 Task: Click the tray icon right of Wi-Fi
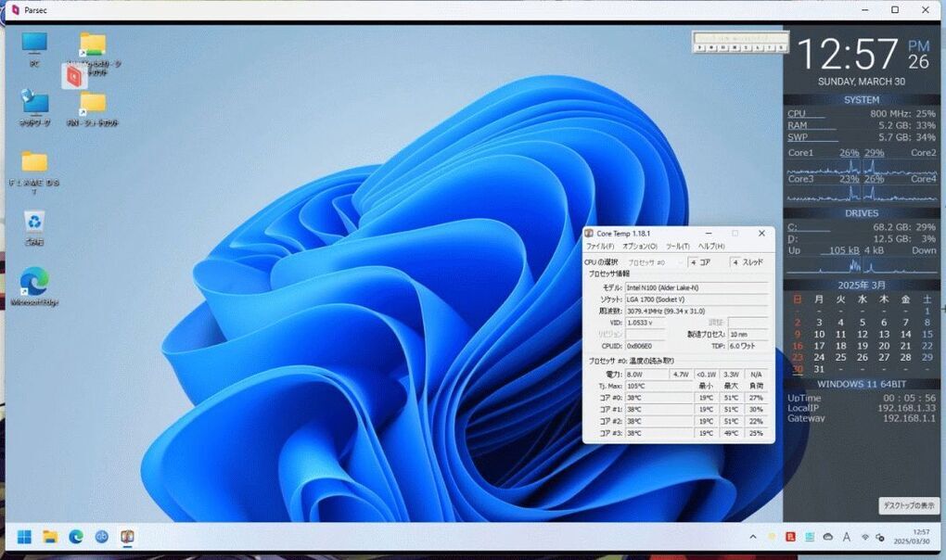[880, 537]
